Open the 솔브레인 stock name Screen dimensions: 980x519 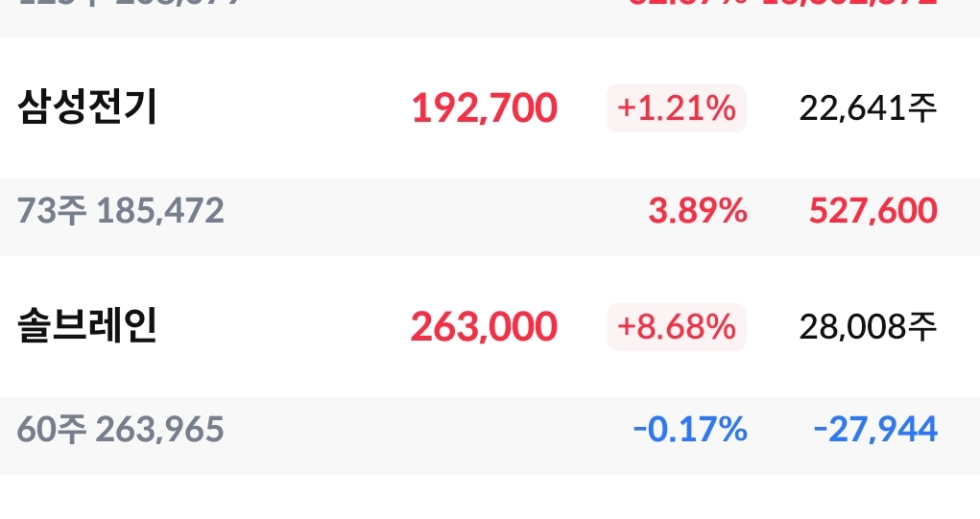tap(87, 326)
